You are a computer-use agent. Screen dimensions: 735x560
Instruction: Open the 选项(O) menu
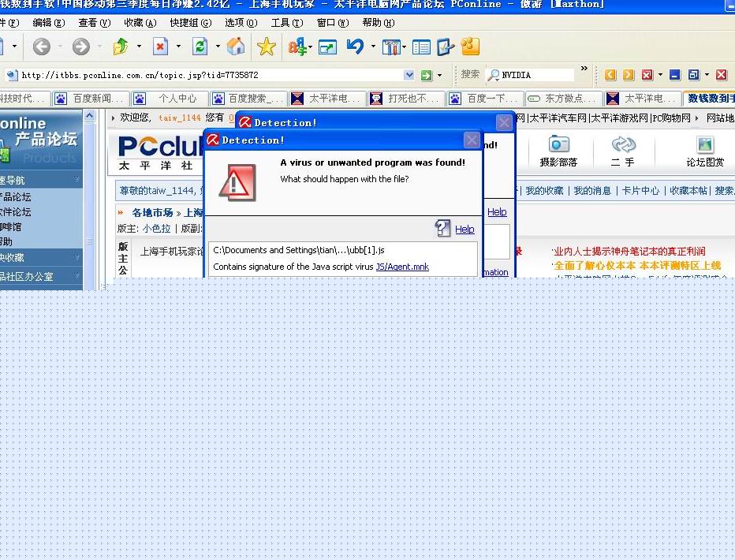241,23
